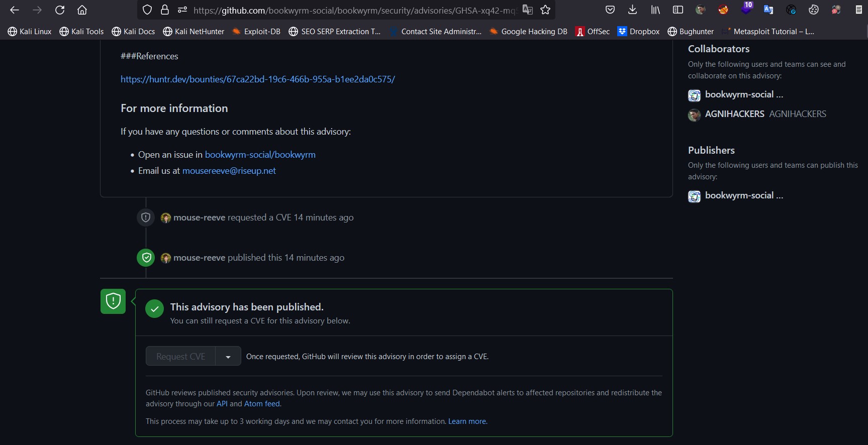868x445 pixels.
Task: Click the translate page icon in URL bar
Action: tap(527, 10)
